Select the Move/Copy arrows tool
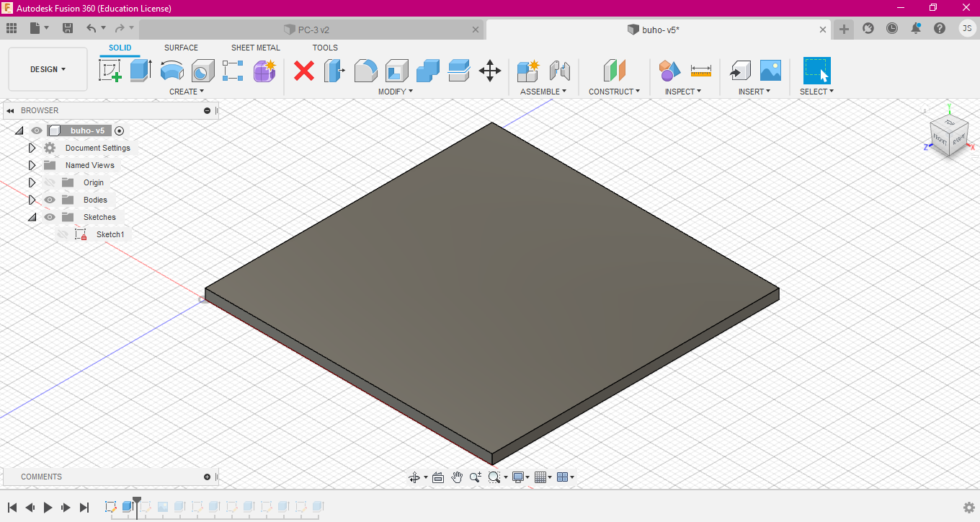The image size is (980, 522). pyautogui.click(x=490, y=71)
